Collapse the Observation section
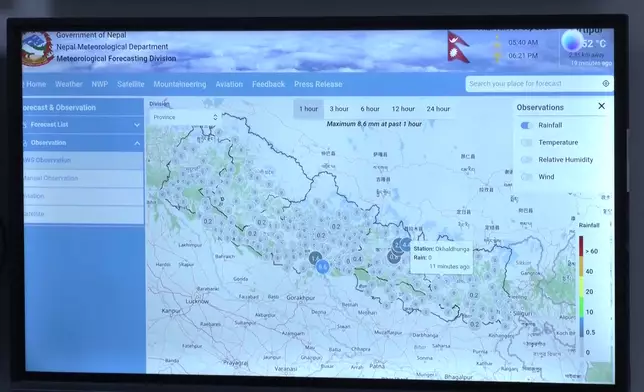The image size is (644, 392). (83, 143)
